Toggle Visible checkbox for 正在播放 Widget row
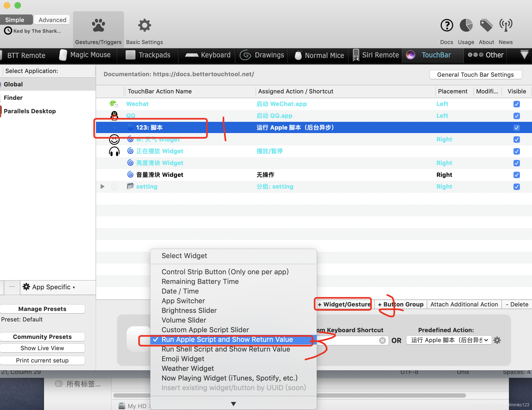Image resolution: width=532 pixels, height=410 pixels. pyautogui.click(x=517, y=151)
